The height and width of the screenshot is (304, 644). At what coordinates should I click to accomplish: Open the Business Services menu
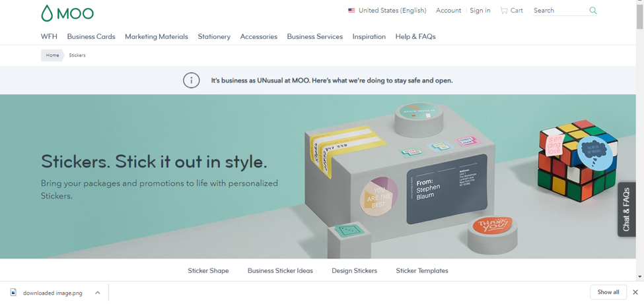tap(315, 36)
